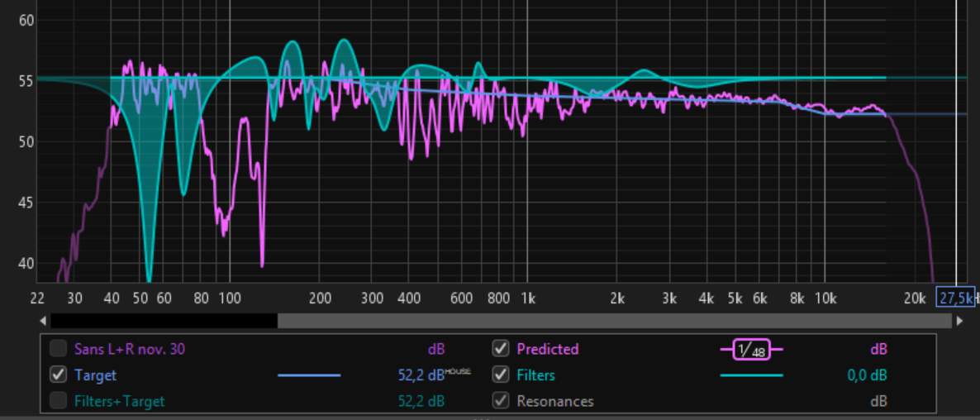Click the black scrollbar track left of thumb
Viewport: 980px width, 420px height.
pos(164,321)
